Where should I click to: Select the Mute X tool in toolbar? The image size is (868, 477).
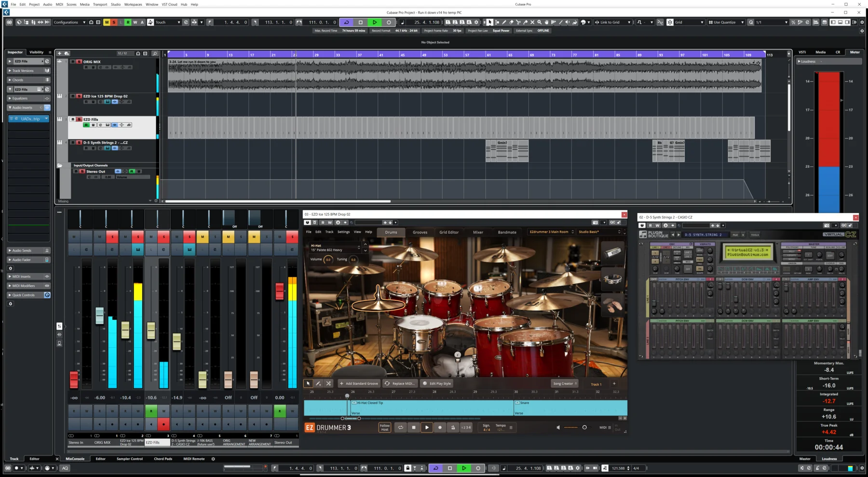pyautogui.click(x=532, y=22)
